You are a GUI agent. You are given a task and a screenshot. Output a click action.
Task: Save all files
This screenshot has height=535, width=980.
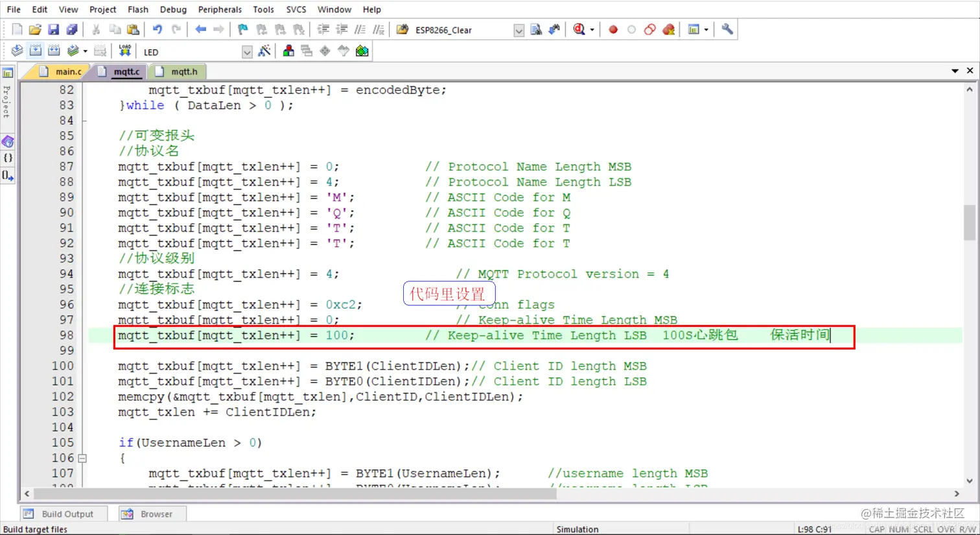[x=72, y=30]
